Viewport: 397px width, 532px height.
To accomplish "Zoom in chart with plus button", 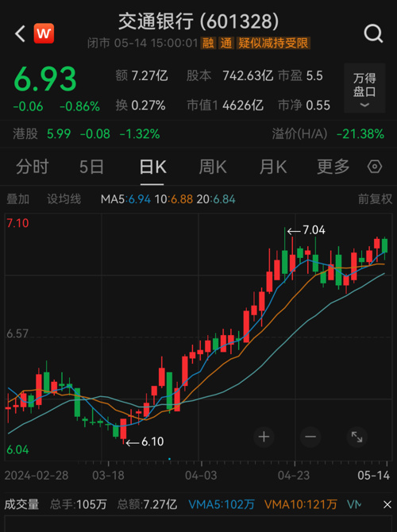I will click(x=264, y=437).
